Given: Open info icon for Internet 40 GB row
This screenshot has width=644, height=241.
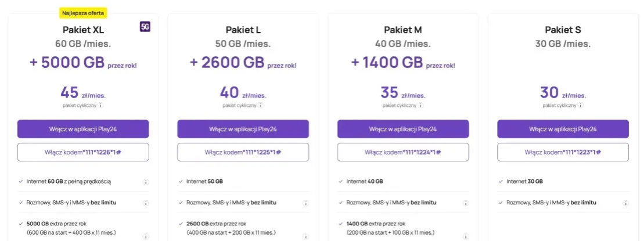Looking at the screenshot, I should [465, 182].
